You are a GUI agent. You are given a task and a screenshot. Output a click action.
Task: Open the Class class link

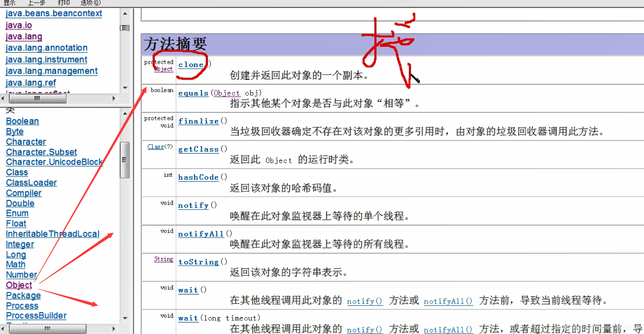(x=17, y=172)
